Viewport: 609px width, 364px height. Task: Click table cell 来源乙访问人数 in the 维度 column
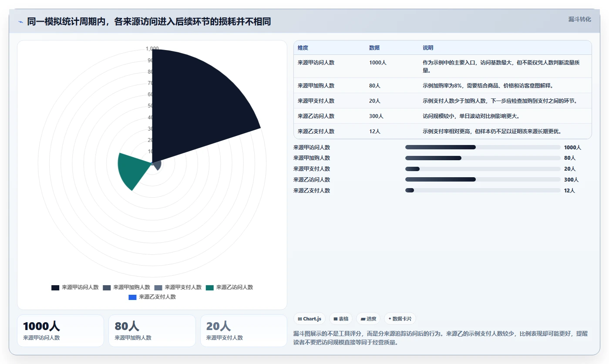pos(316,116)
